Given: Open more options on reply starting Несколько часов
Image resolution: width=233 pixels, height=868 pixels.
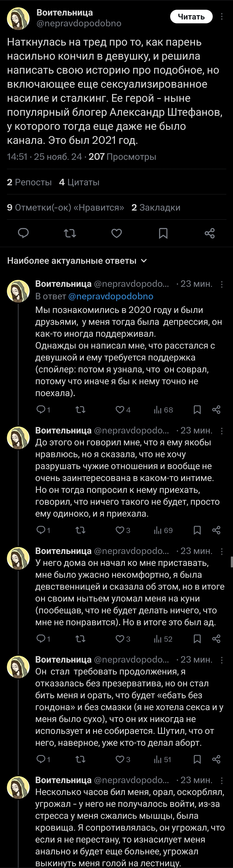Looking at the screenshot, I should coord(222,780).
